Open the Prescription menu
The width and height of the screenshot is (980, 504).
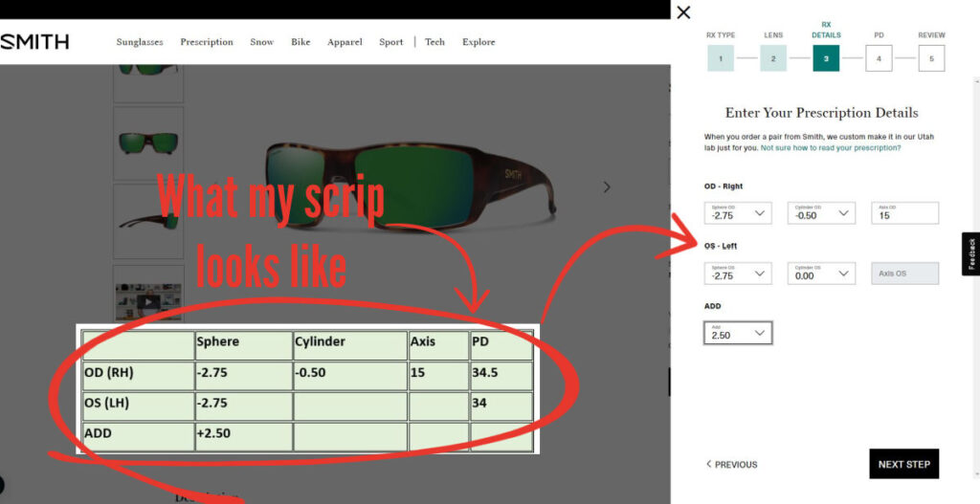(207, 42)
